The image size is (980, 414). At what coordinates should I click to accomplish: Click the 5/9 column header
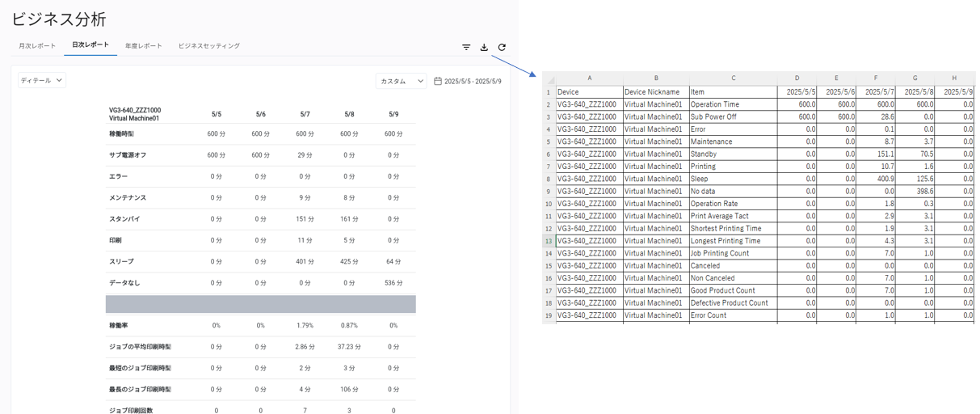(393, 114)
